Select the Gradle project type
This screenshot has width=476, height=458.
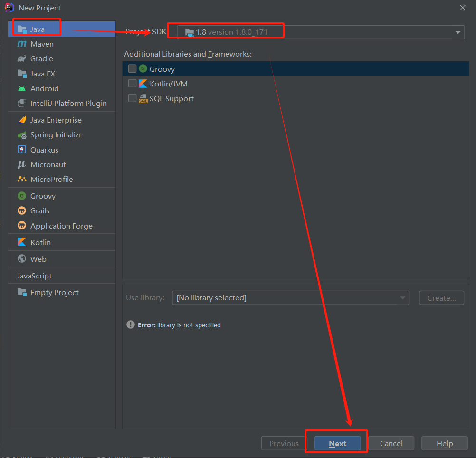click(42, 58)
